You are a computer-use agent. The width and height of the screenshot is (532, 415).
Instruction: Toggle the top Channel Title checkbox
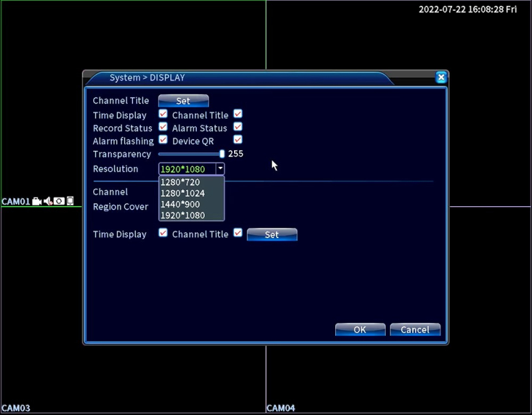(x=238, y=114)
